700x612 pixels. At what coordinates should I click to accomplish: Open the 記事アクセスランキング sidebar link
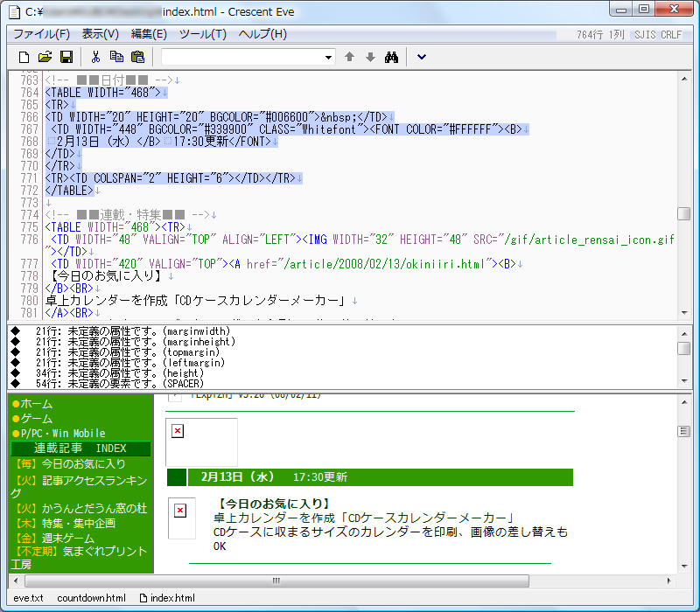tap(80, 486)
